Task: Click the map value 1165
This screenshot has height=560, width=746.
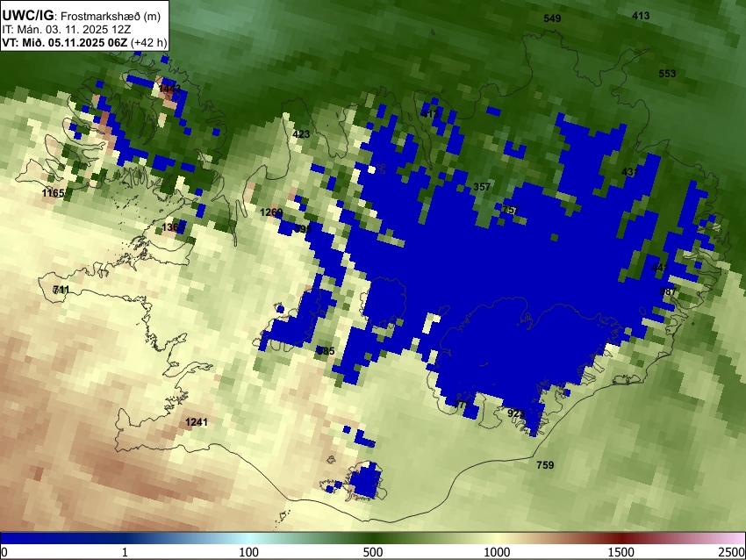Action: [x=54, y=193]
